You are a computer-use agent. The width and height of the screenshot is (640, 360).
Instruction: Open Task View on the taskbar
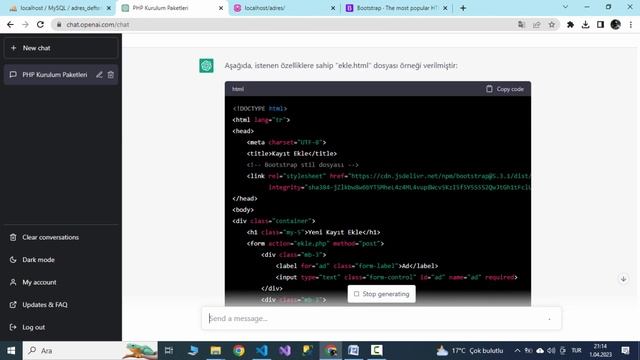click(x=169, y=351)
